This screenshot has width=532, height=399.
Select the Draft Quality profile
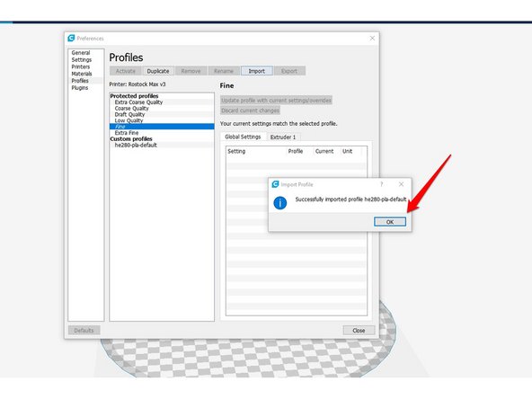[162, 114]
